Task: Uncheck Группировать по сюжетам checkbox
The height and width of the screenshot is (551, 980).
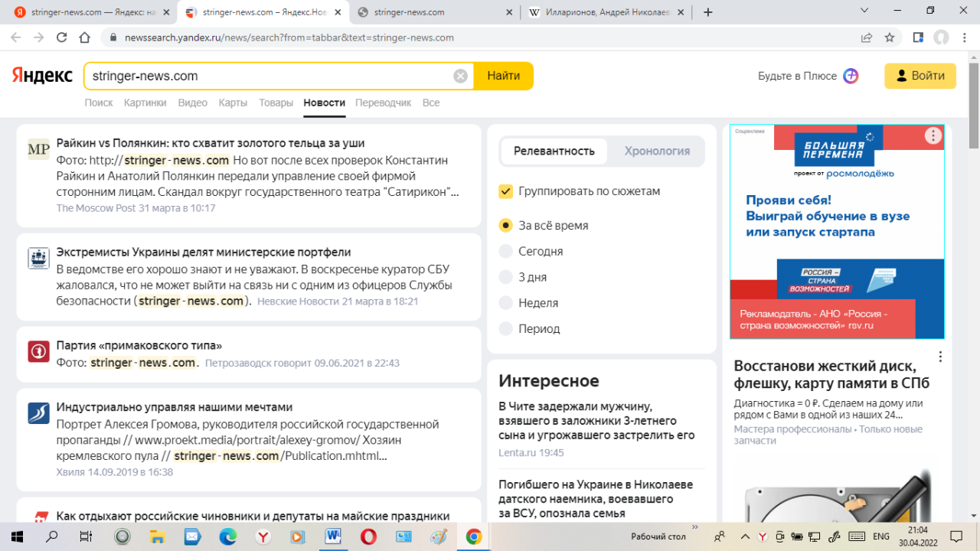Action: click(x=505, y=191)
